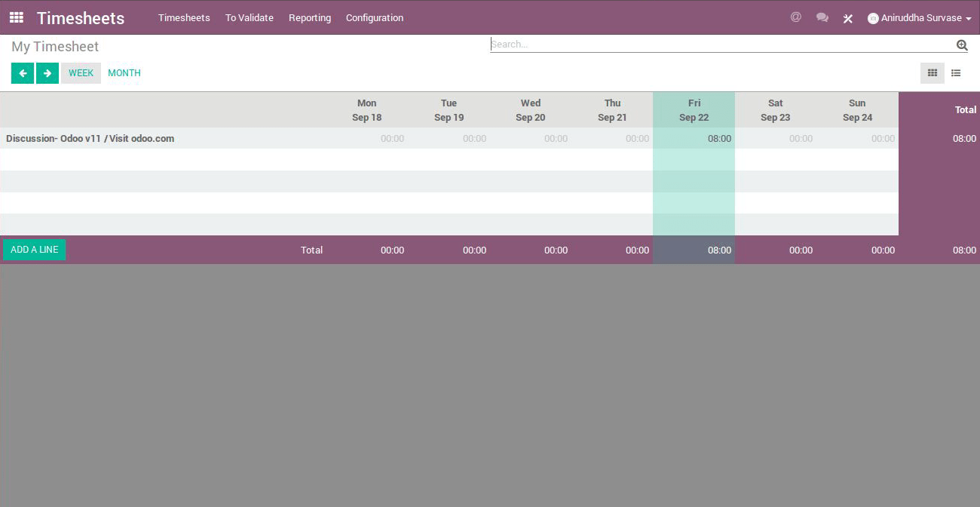Click the Tue Sep 19 column header

tap(449, 110)
